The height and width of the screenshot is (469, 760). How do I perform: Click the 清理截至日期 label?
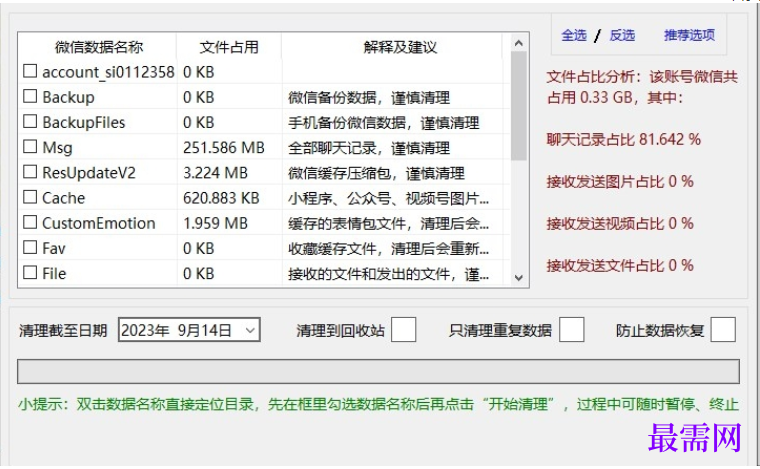63,330
